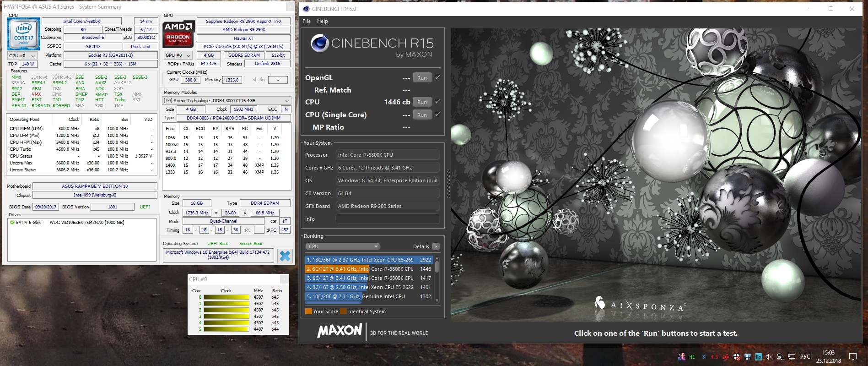868x366 pixels.
Task: Click the Intel Core i7 logo in HWiNFO
Action: [23, 34]
